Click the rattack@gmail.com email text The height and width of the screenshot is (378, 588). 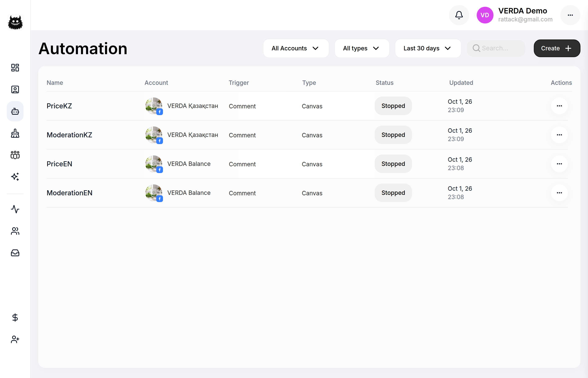coord(525,19)
